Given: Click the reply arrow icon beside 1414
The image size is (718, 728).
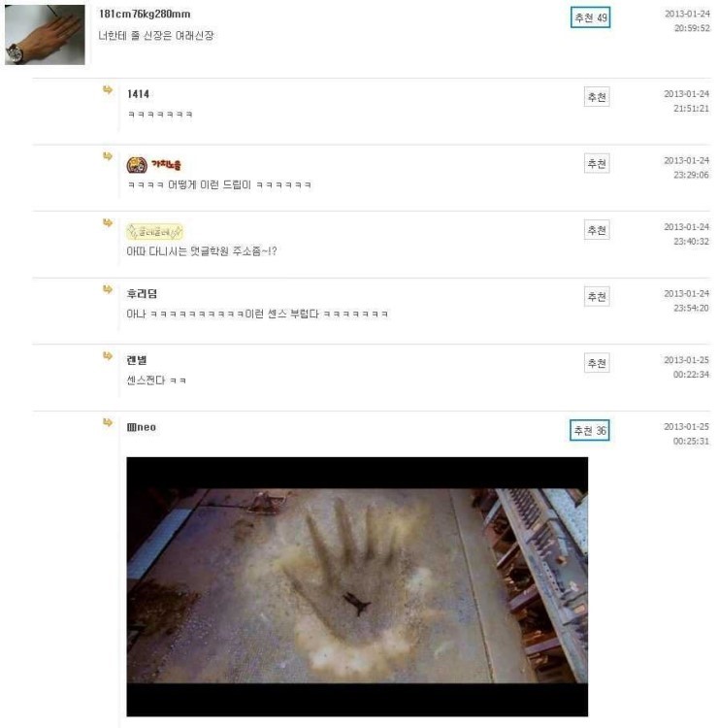Looking at the screenshot, I should point(108,89).
